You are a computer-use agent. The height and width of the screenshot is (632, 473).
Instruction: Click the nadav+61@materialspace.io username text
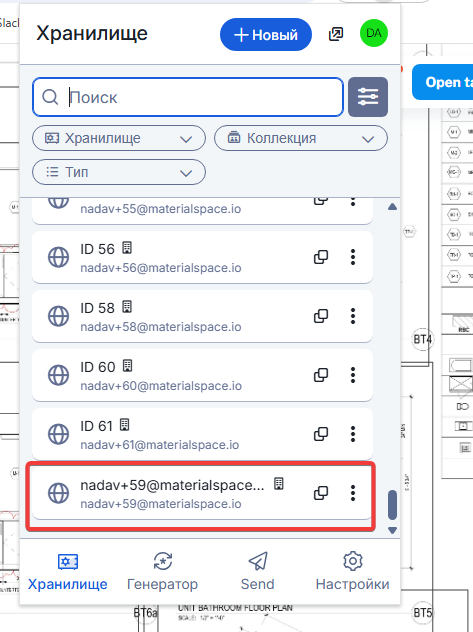click(x=160, y=445)
